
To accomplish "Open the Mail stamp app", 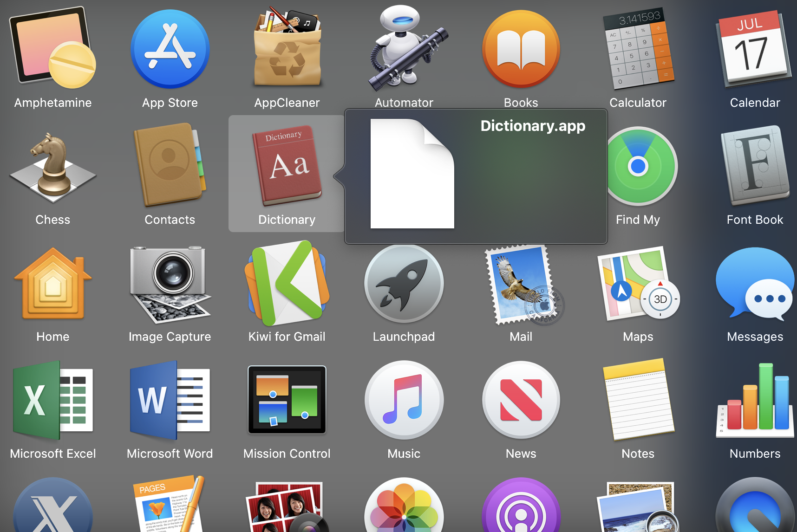I will [524, 285].
